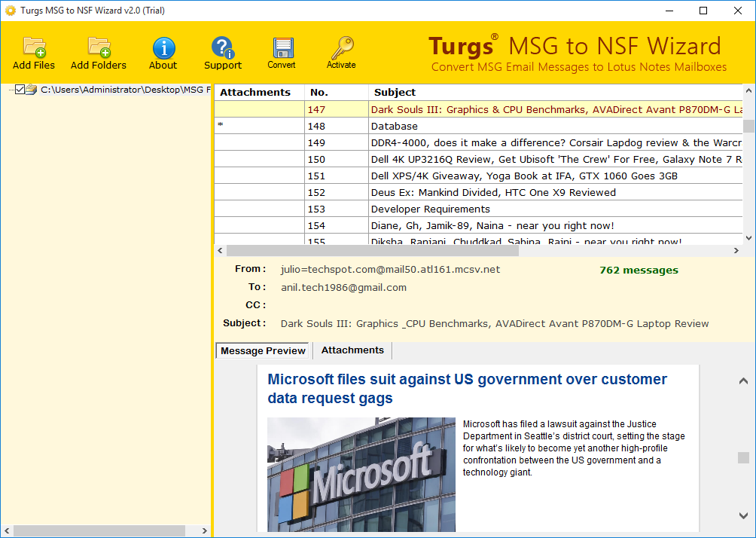Image resolution: width=756 pixels, height=538 pixels.
Task: Click message number 153 cell
Action: [x=337, y=209]
